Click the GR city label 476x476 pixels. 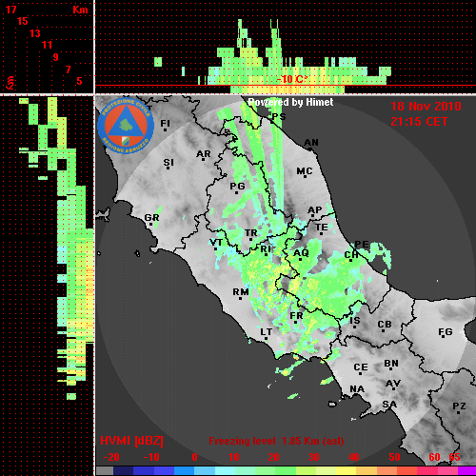click(151, 218)
